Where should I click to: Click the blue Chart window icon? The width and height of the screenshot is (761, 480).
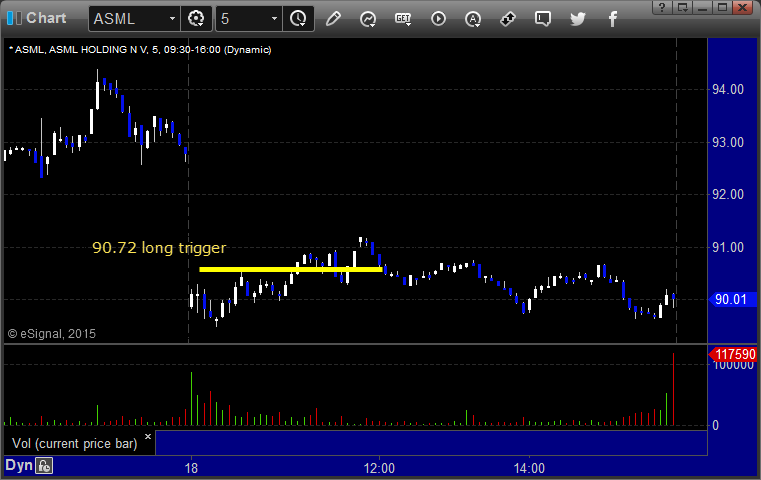pyautogui.click(x=14, y=18)
